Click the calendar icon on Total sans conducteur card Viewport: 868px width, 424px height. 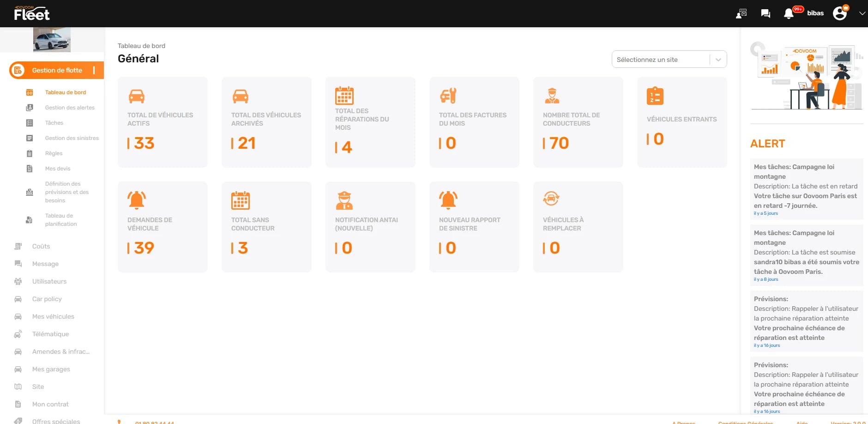tap(240, 200)
